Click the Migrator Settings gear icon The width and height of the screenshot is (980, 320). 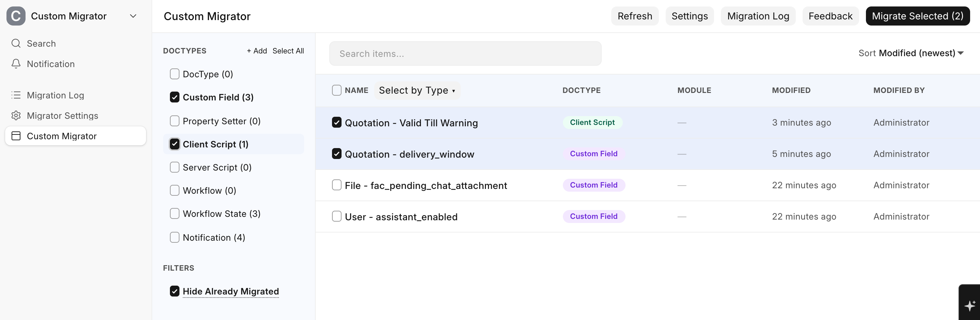[x=16, y=116]
